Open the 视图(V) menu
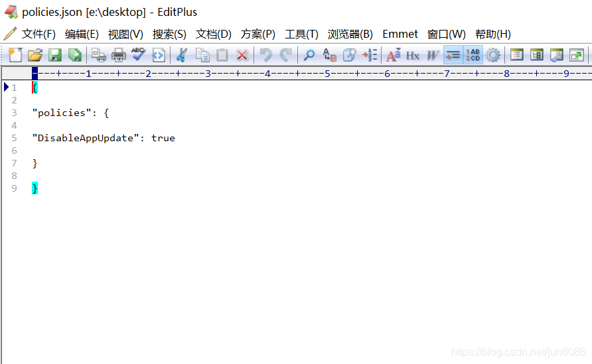592x364 pixels. 125,34
